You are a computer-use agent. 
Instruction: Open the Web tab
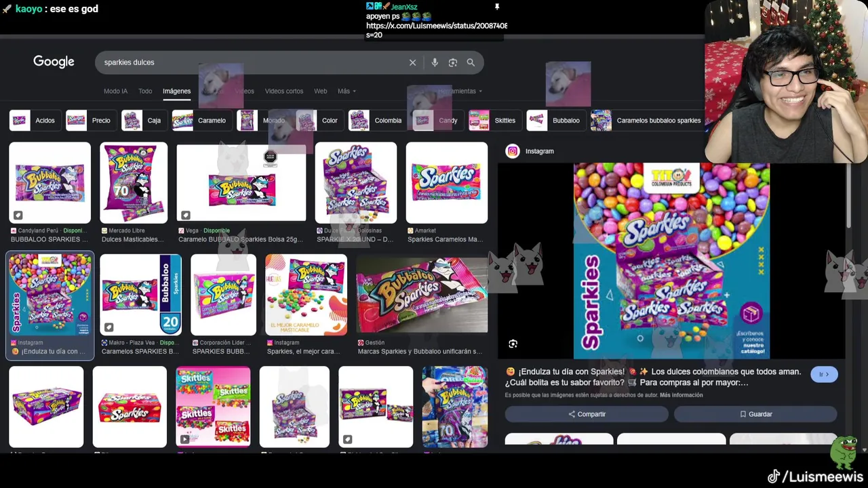click(x=321, y=91)
